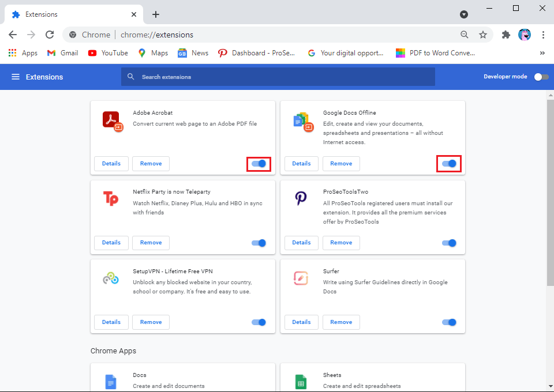The image size is (554, 392).
Task: Go back to the previous page
Action: [x=13, y=35]
